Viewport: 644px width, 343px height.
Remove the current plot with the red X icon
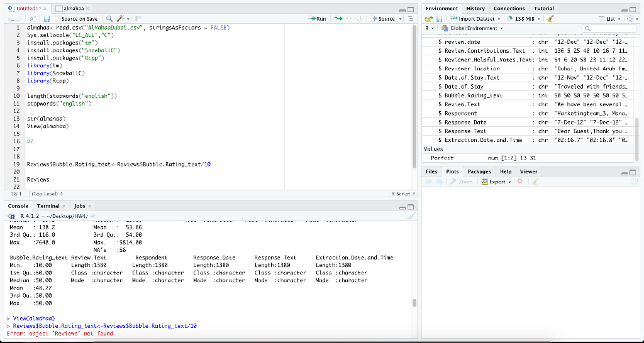(x=519, y=182)
